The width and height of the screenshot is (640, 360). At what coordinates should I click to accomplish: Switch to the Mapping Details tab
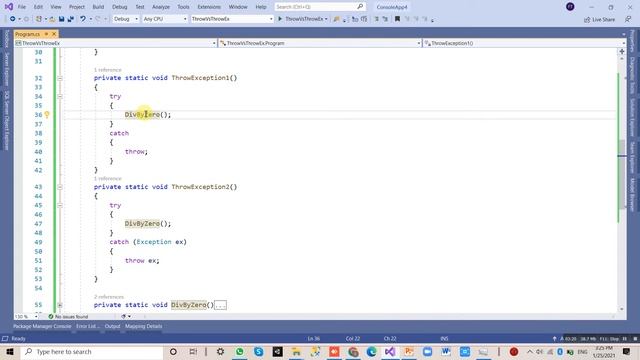pos(144,326)
